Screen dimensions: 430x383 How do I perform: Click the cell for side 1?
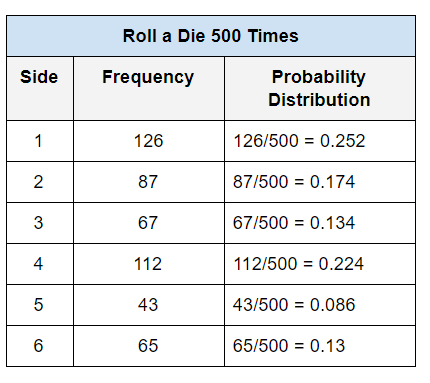point(40,141)
